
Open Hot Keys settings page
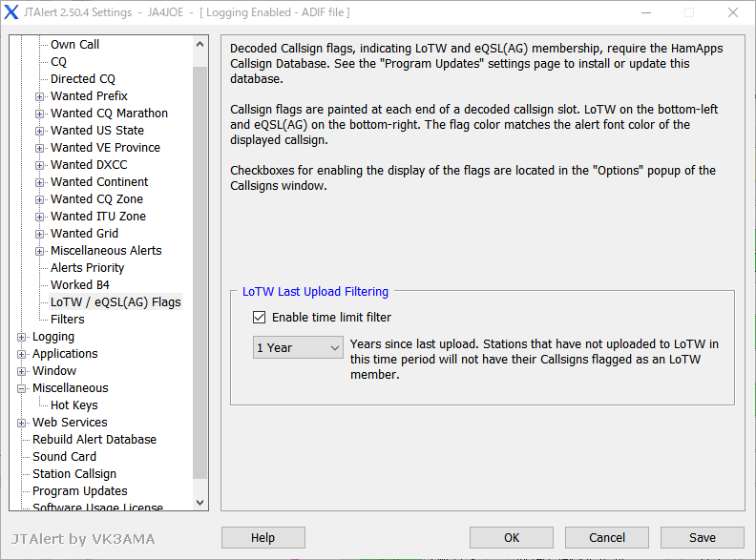click(x=74, y=404)
